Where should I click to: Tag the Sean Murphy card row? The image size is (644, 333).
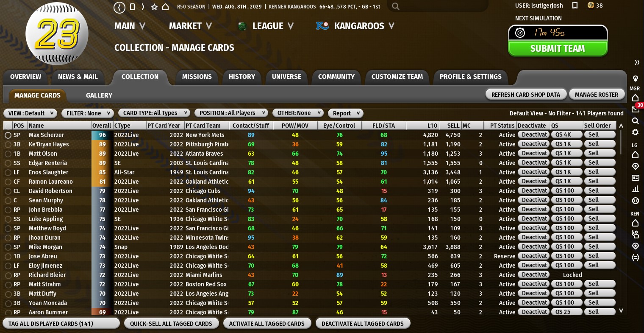(8, 201)
